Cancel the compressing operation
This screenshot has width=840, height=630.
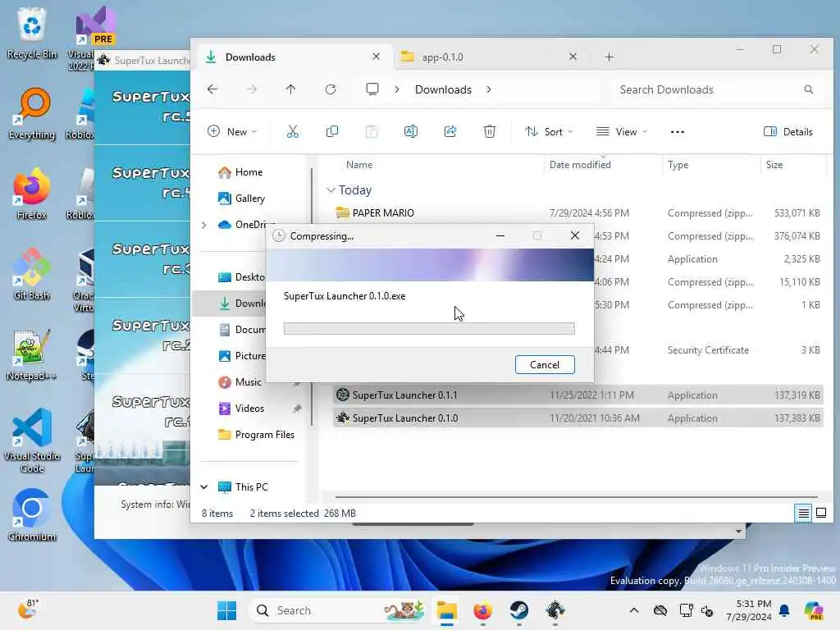tap(545, 365)
